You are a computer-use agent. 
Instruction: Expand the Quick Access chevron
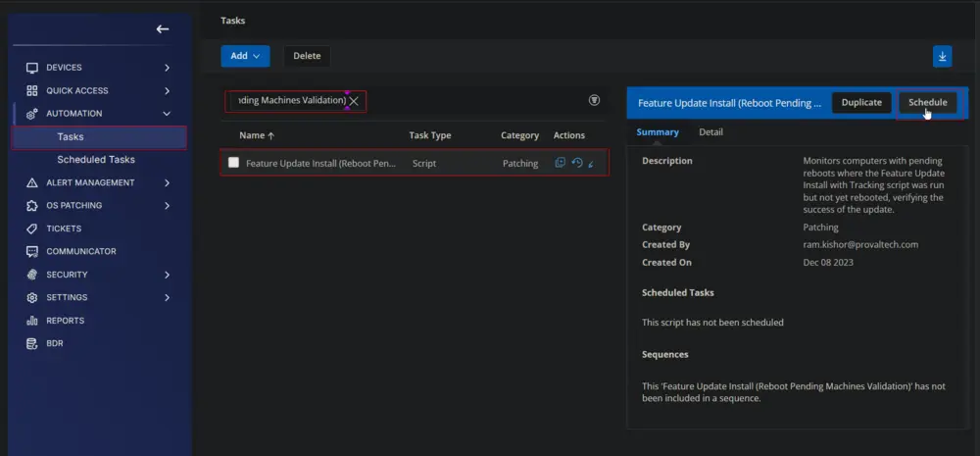167,90
